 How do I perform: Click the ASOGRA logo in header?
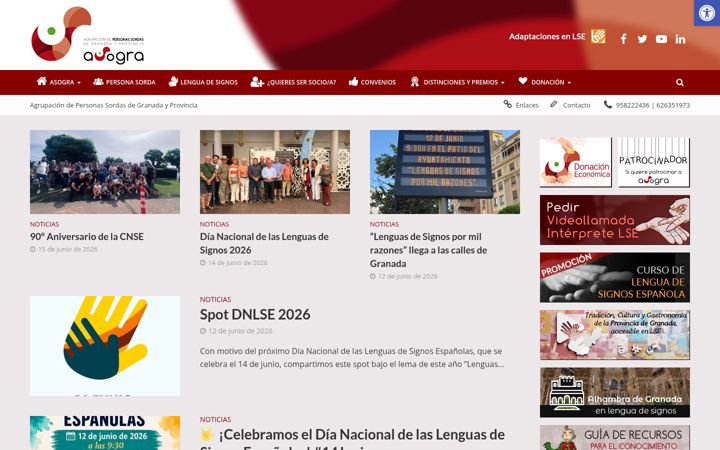[88, 35]
